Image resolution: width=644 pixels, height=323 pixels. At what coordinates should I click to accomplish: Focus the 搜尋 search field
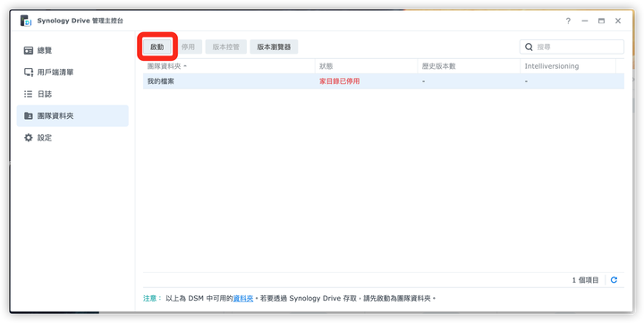[x=572, y=47]
